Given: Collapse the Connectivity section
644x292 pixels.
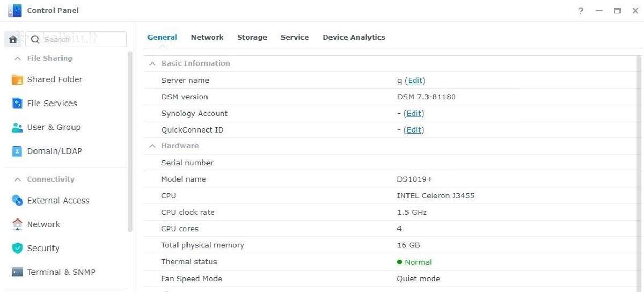Looking at the screenshot, I should 18,179.
